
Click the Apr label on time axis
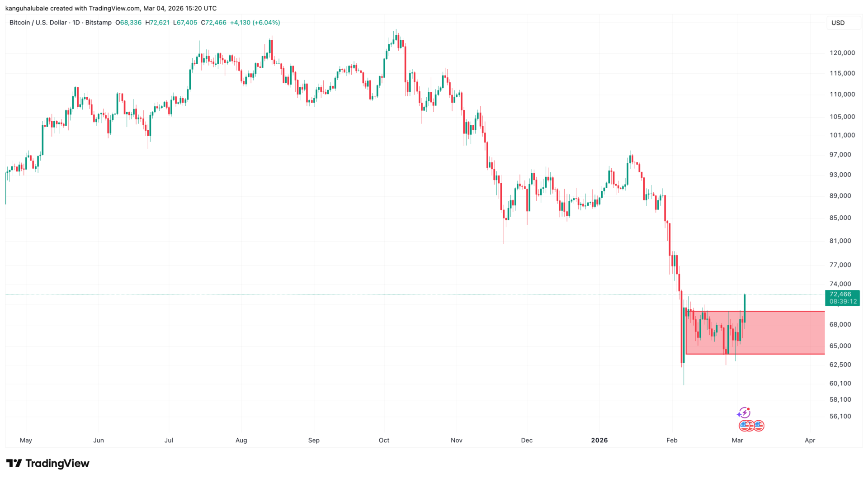click(x=810, y=440)
